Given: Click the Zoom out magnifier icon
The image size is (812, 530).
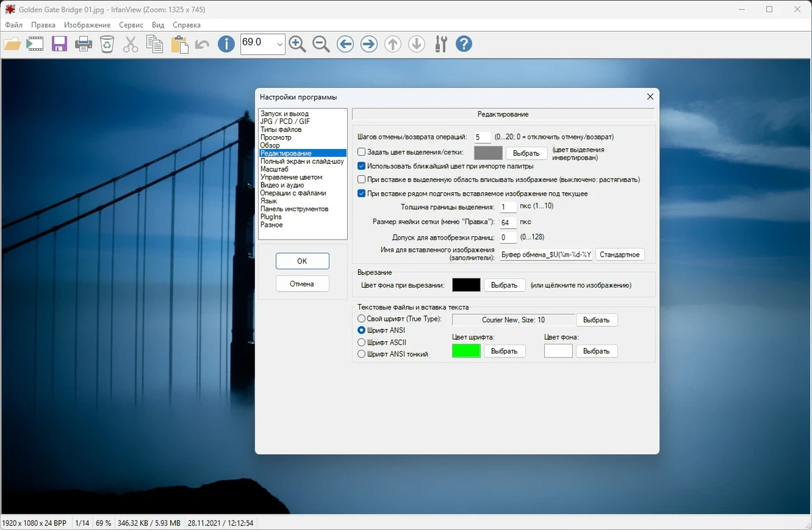Looking at the screenshot, I should point(321,45).
